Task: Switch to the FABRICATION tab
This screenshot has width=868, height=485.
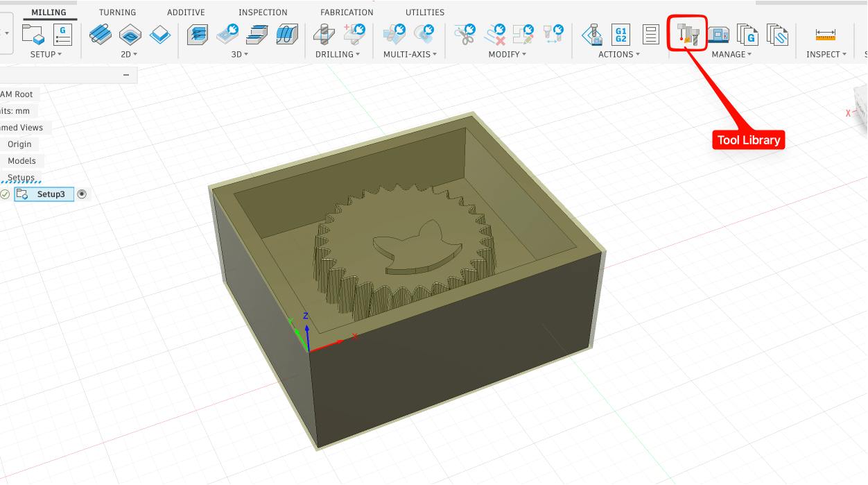Action: click(x=347, y=12)
